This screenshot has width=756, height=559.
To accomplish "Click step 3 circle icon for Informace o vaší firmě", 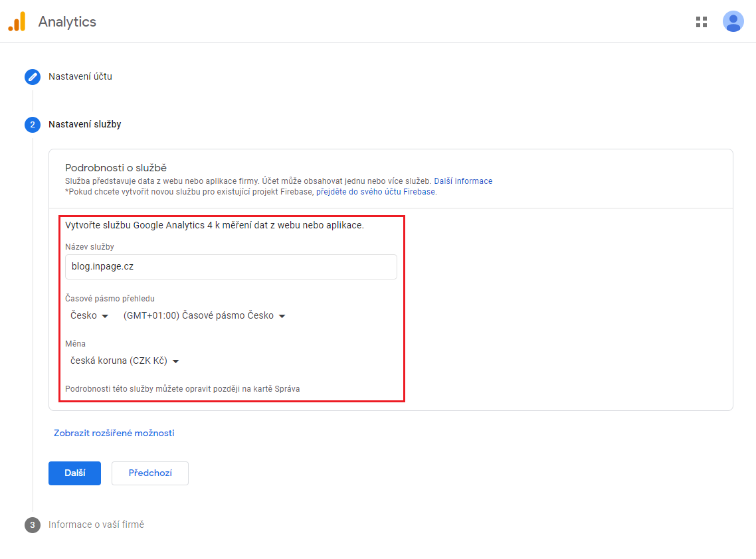I will tap(33, 524).
